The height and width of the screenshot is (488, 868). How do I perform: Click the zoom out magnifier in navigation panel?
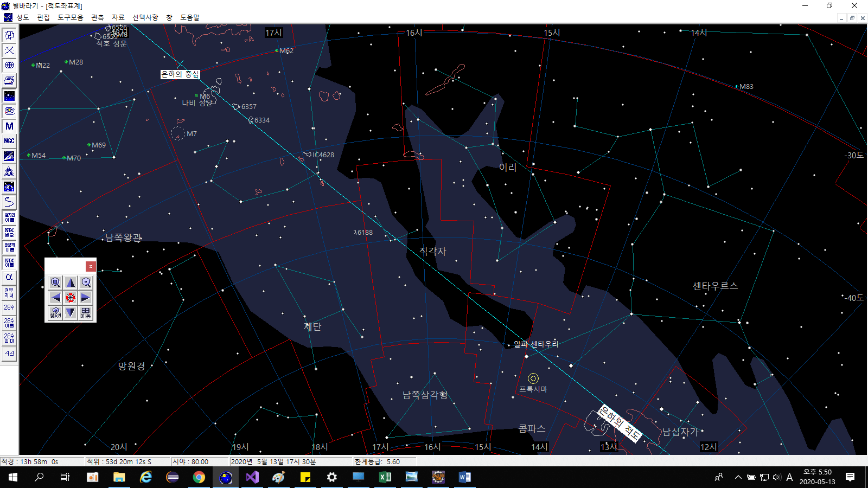click(86, 282)
